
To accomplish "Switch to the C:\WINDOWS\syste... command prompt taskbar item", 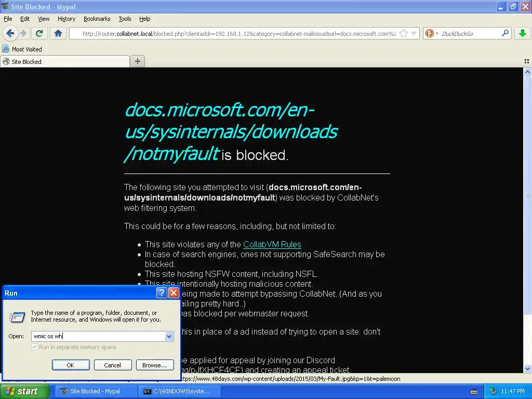I will tap(180, 391).
